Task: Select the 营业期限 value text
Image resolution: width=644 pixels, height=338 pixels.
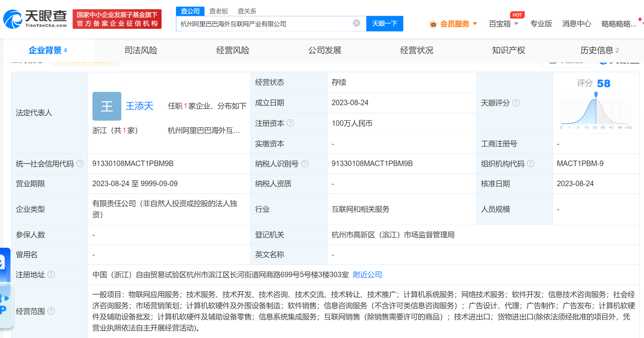Action: point(135,184)
